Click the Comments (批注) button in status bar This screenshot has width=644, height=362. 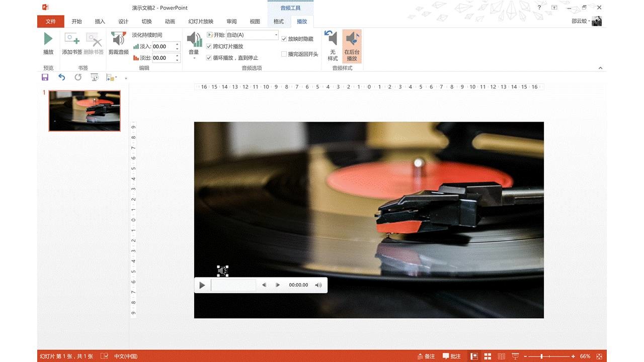451,356
